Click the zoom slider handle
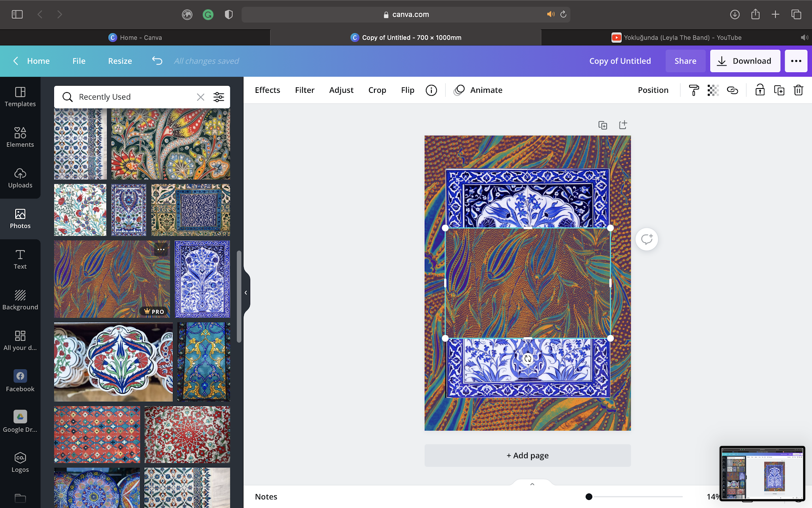The width and height of the screenshot is (812, 508). click(589, 496)
